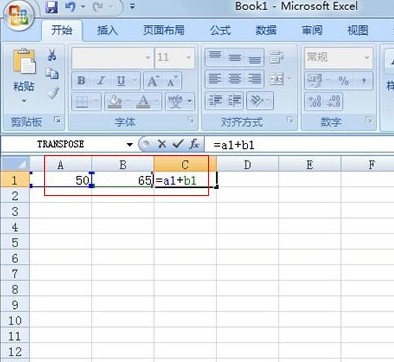Open the fill color bucket swatch
This screenshot has height=362, width=394.
tap(115, 101)
